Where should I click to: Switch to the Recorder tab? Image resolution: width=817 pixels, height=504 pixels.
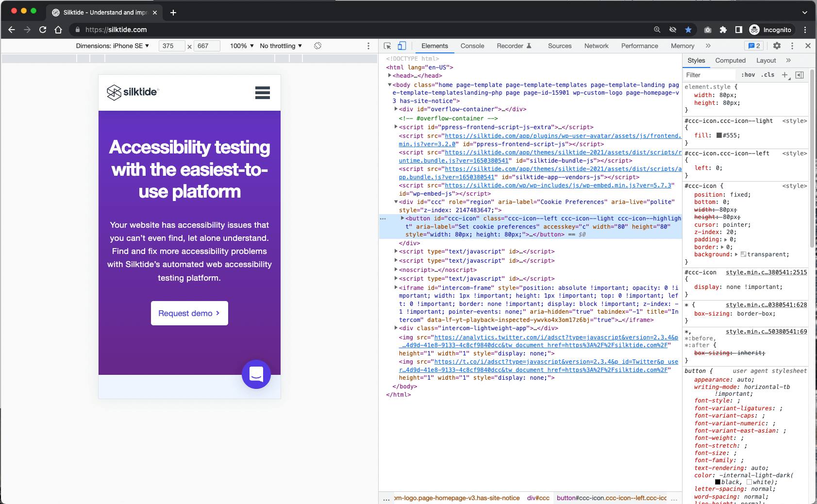[x=514, y=46]
